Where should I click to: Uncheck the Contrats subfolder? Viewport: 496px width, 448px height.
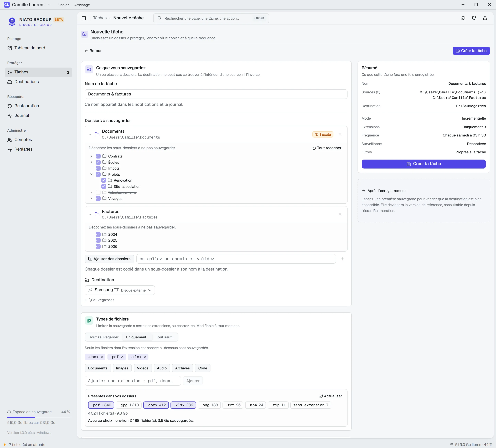pos(98,156)
